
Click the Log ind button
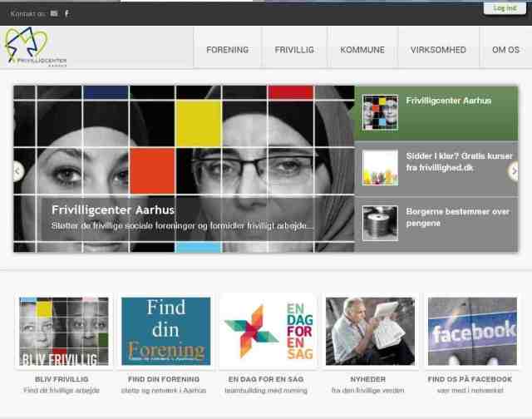tap(505, 8)
